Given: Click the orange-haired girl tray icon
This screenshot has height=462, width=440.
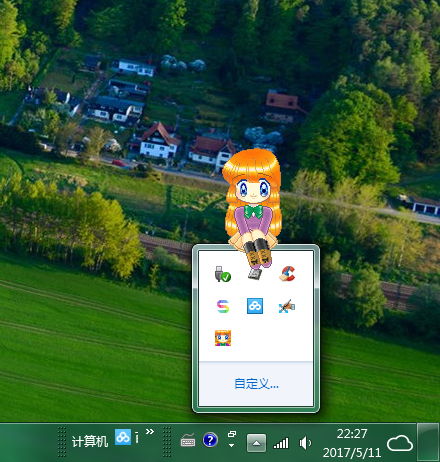Looking at the screenshot, I should point(223,338).
